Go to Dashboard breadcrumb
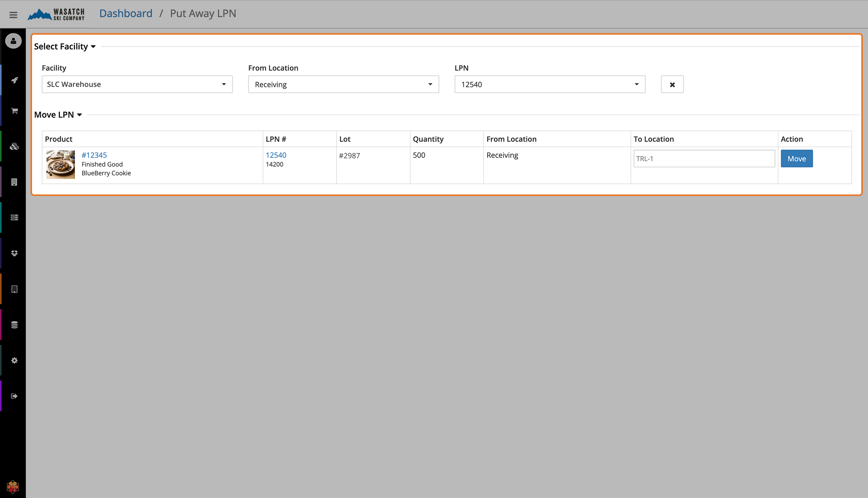 [126, 13]
